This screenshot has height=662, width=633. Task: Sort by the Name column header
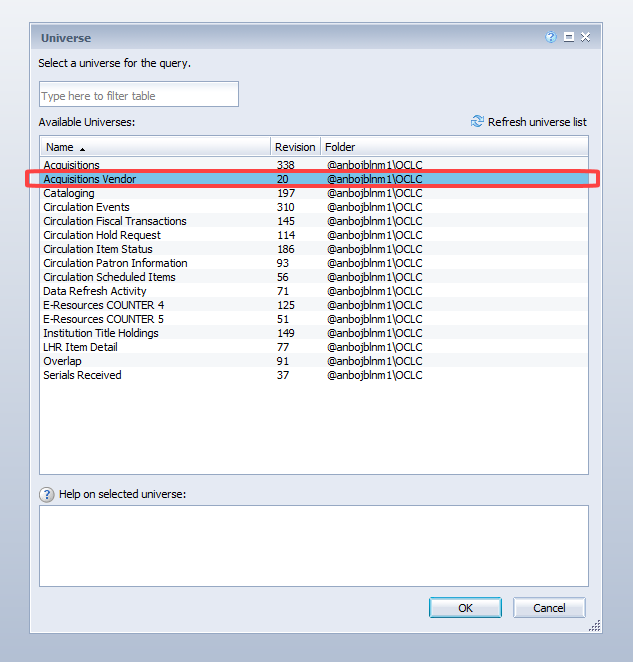(x=155, y=147)
